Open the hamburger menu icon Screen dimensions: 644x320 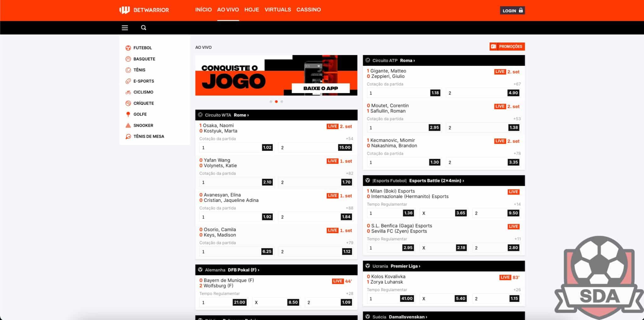tap(125, 28)
